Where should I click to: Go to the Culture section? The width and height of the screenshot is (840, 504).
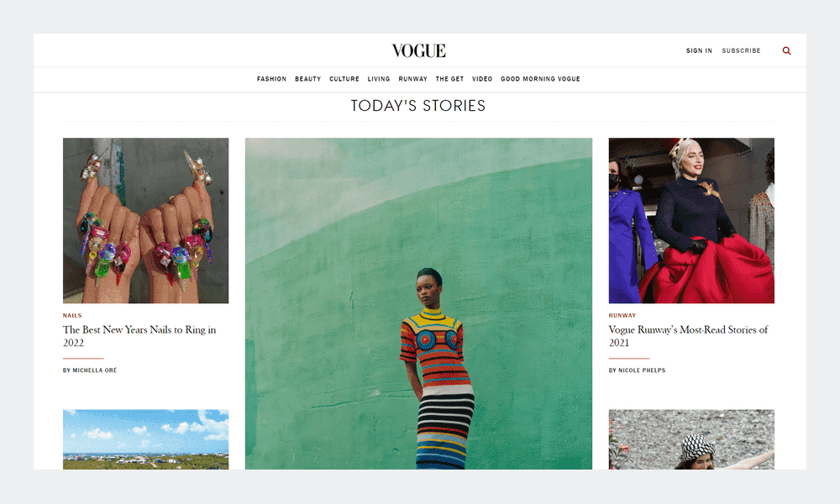click(x=344, y=79)
